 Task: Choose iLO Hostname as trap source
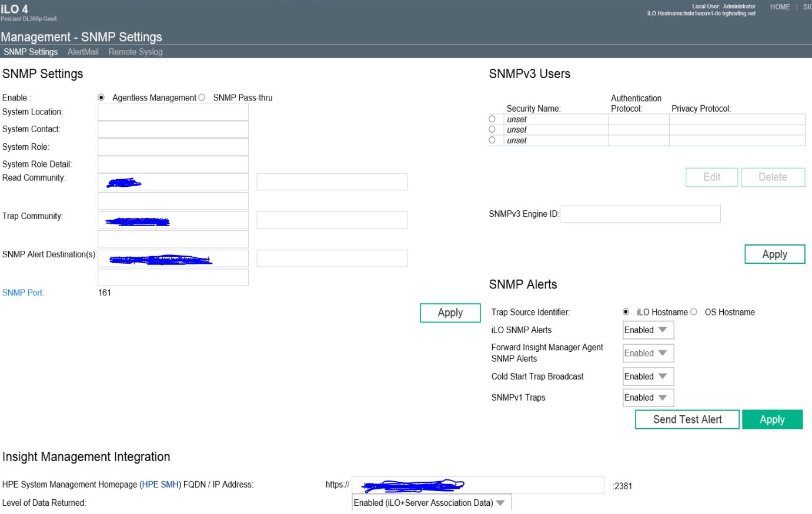point(626,312)
